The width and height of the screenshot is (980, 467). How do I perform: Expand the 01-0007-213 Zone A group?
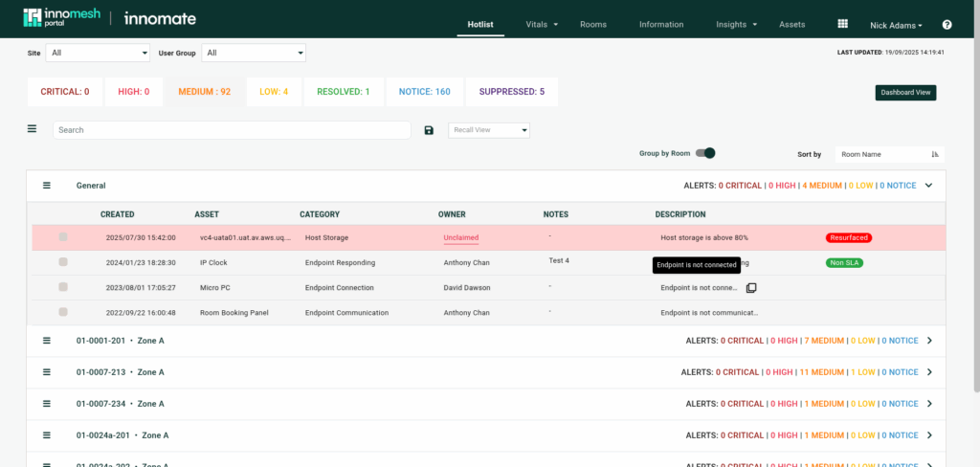pos(929,372)
